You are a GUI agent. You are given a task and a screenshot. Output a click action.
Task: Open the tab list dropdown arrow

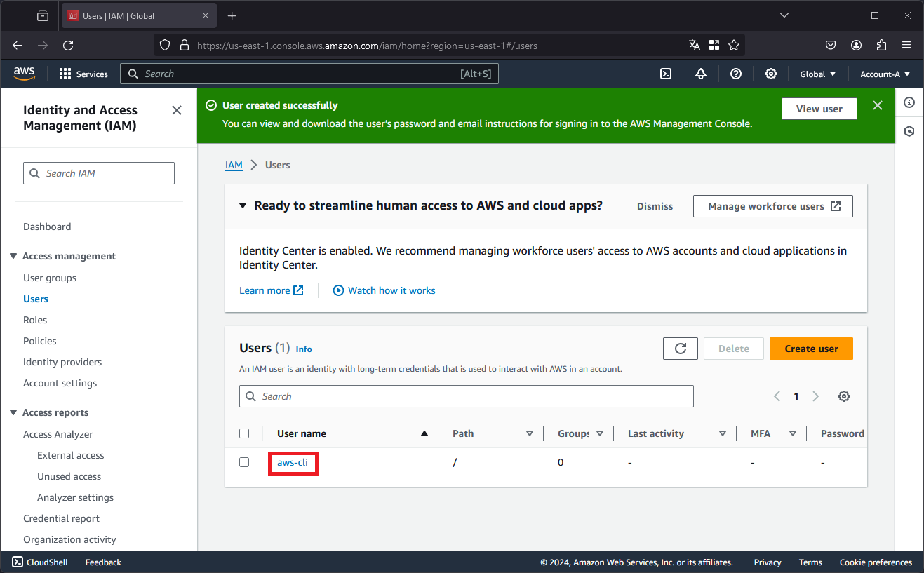pos(785,15)
